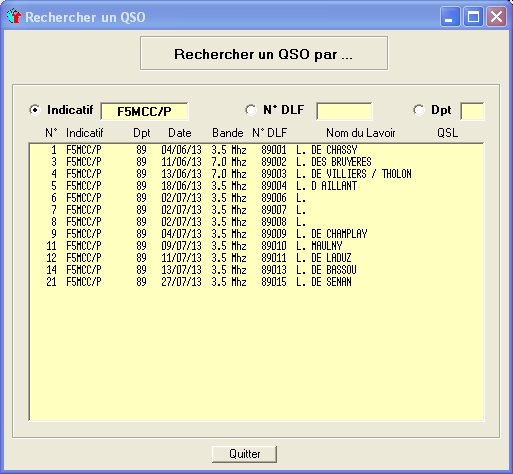
Task: Select row L. DE VILLIERS / THOLON
Action: pyautogui.click(x=256, y=174)
